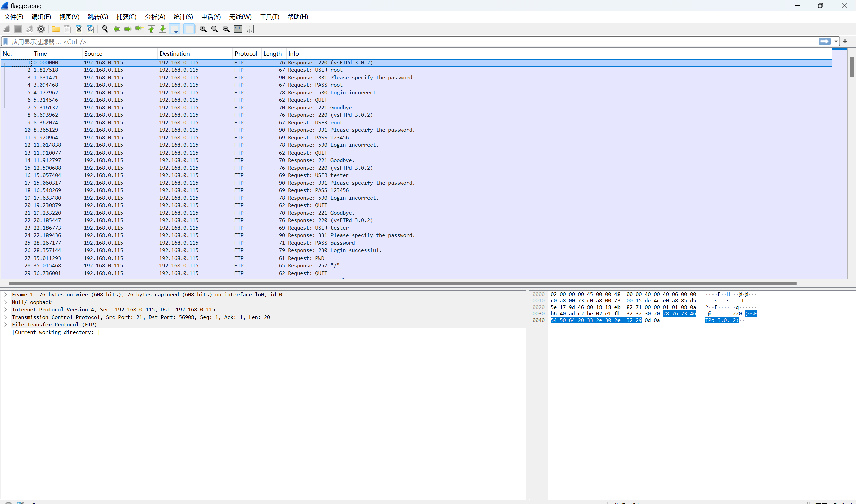Save this capture file icon
Viewport: 856px width, 504px height.
pos(67,29)
